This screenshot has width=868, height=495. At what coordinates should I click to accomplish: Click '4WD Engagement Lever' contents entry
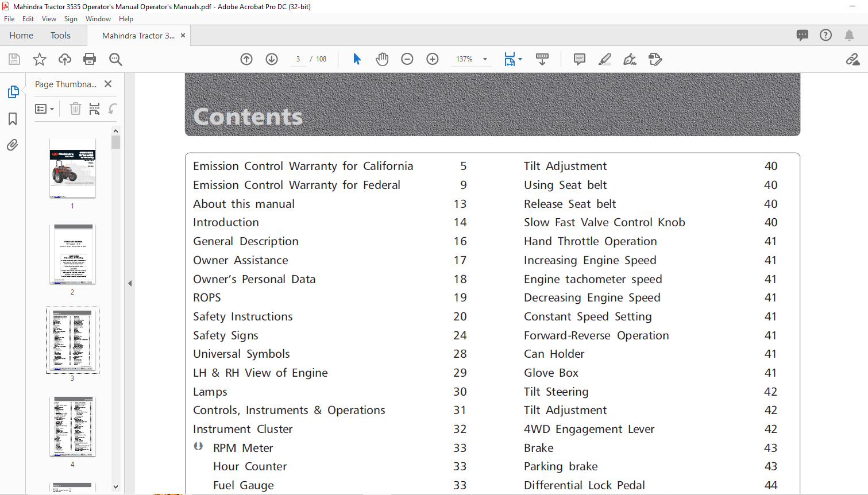tap(589, 429)
